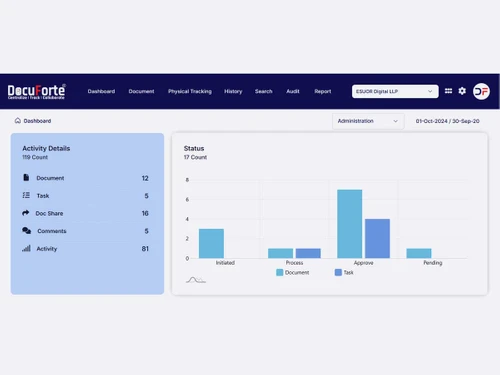Screen dimensions: 500x375
Task: Click the Document count 12
Action: point(145,178)
